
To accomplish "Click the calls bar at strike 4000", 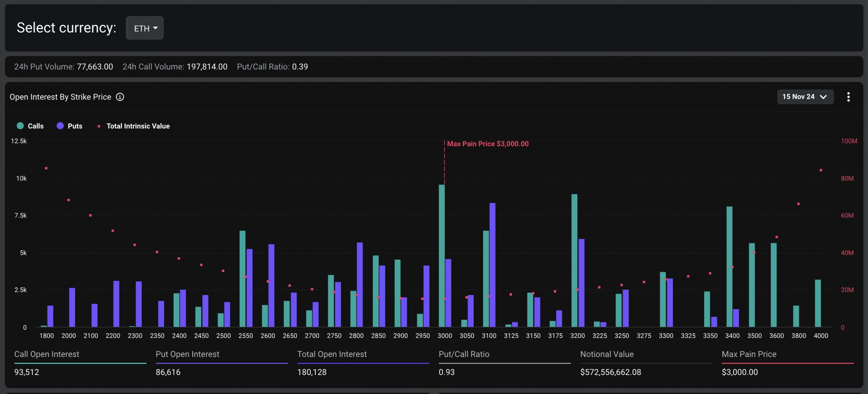I will [818, 303].
